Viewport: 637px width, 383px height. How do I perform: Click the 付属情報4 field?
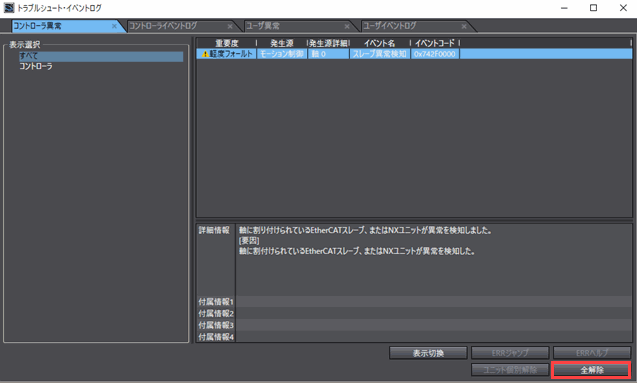[x=433, y=337]
